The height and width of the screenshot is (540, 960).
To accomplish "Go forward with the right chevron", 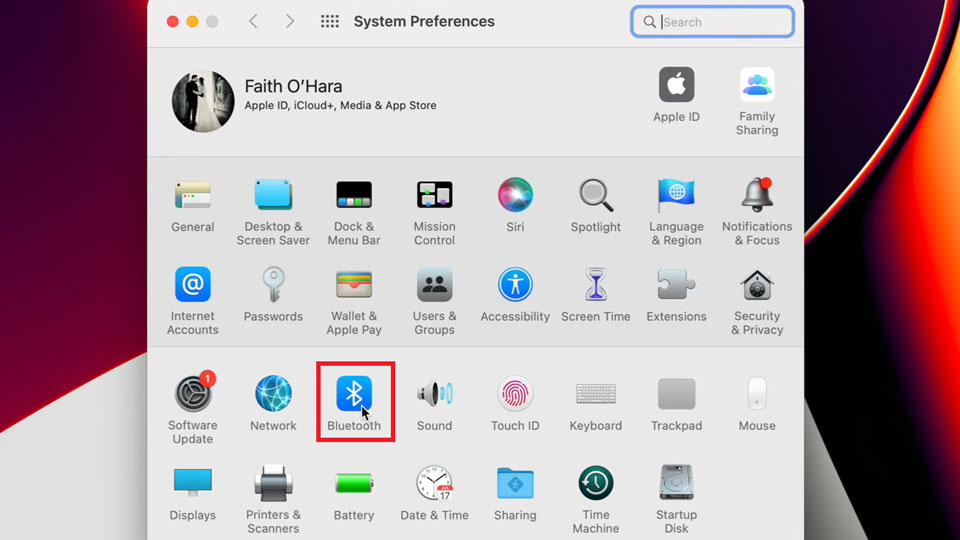I will (x=290, y=21).
